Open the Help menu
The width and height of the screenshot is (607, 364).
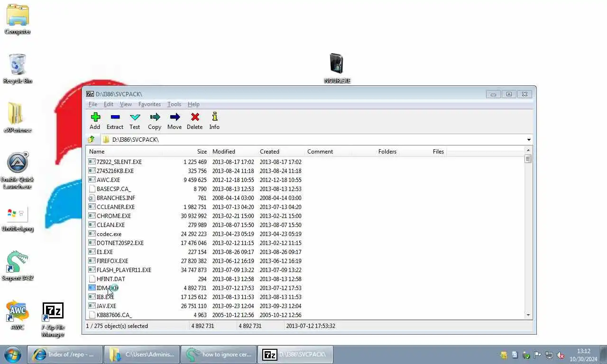click(193, 104)
